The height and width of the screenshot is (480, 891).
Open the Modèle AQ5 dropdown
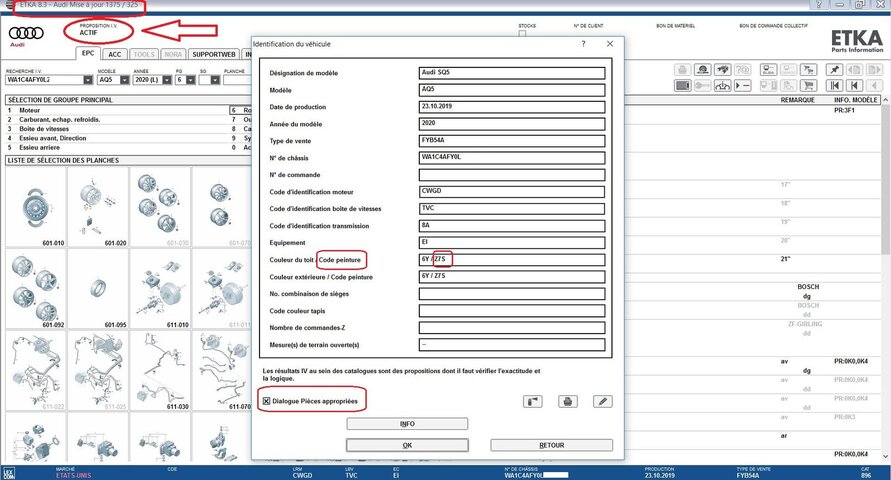coord(124,80)
